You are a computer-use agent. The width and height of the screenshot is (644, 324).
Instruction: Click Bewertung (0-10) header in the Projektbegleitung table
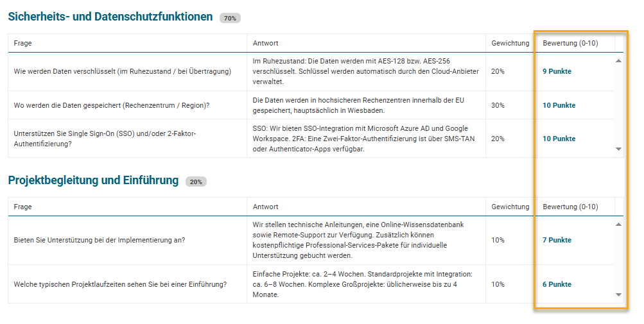[x=570, y=207]
